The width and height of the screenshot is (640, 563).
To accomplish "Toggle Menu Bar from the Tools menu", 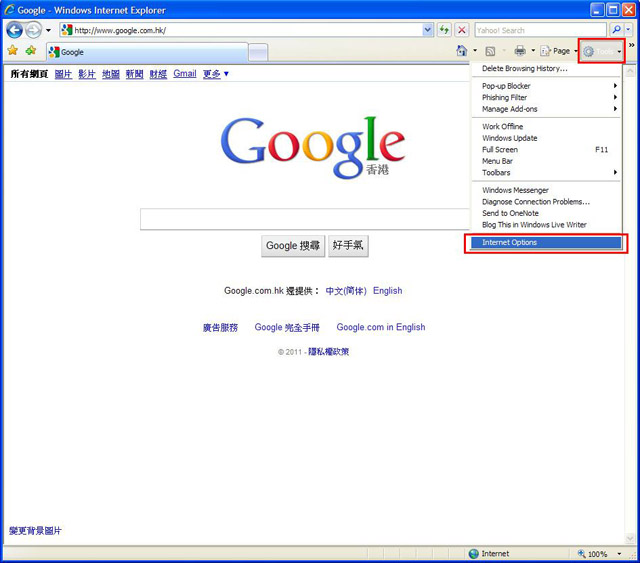I will (546, 161).
